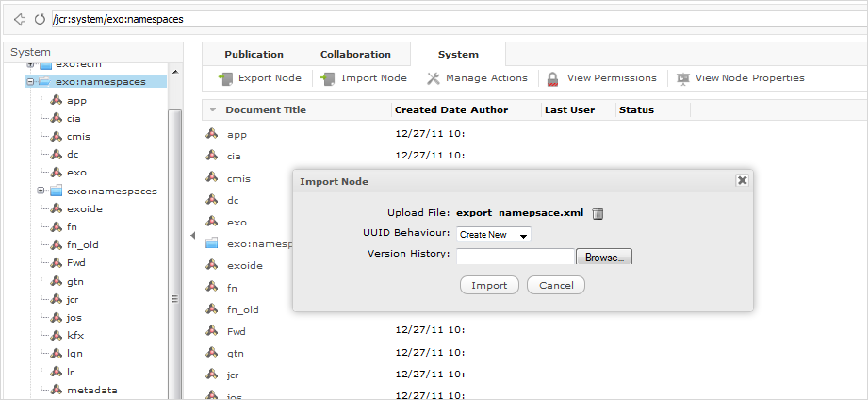The image size is (868, 400).
Task: Switch to the Publication tab
Action: tap(254, 55)
